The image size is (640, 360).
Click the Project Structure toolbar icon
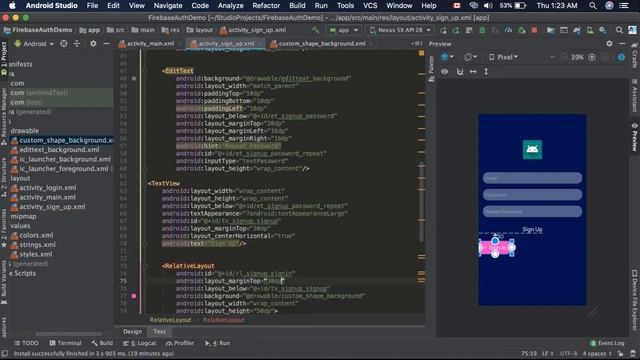click(551, 30)
